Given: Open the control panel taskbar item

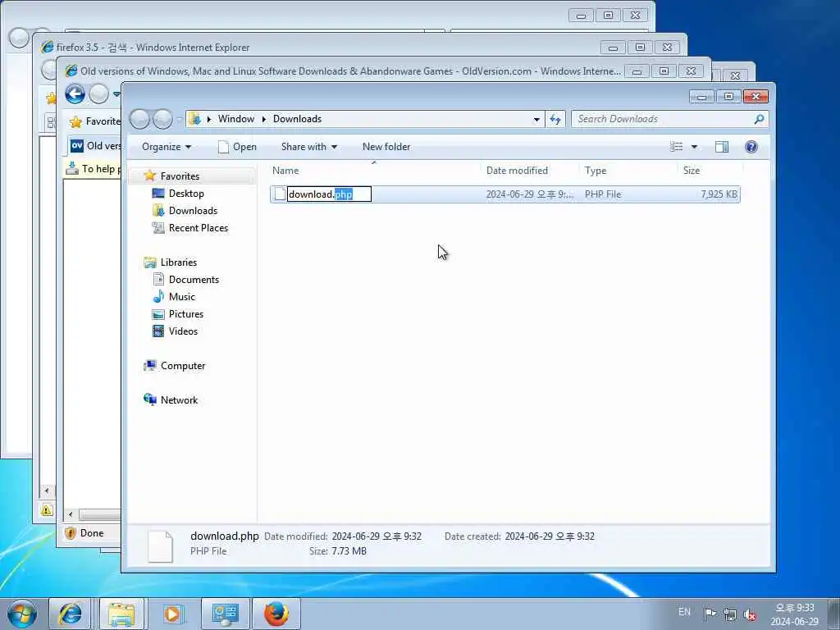Looking at the screenshot, I should coord(225,614).
